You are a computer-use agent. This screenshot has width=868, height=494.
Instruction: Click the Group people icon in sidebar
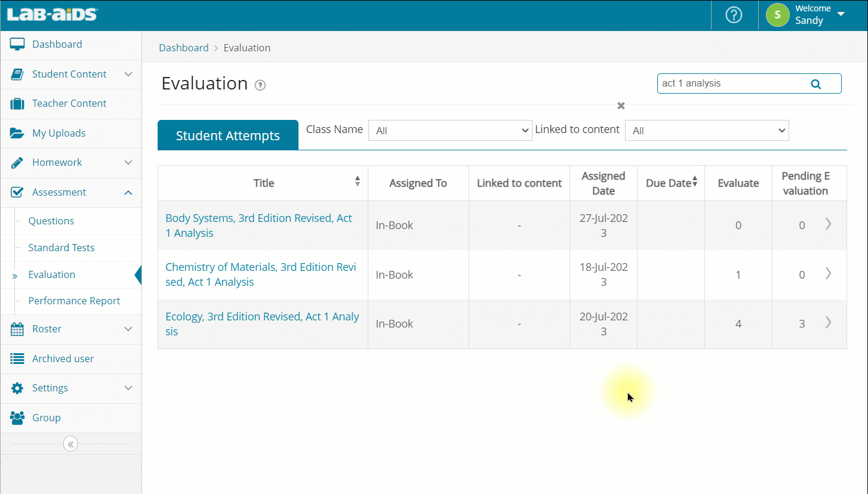(17, 418)
